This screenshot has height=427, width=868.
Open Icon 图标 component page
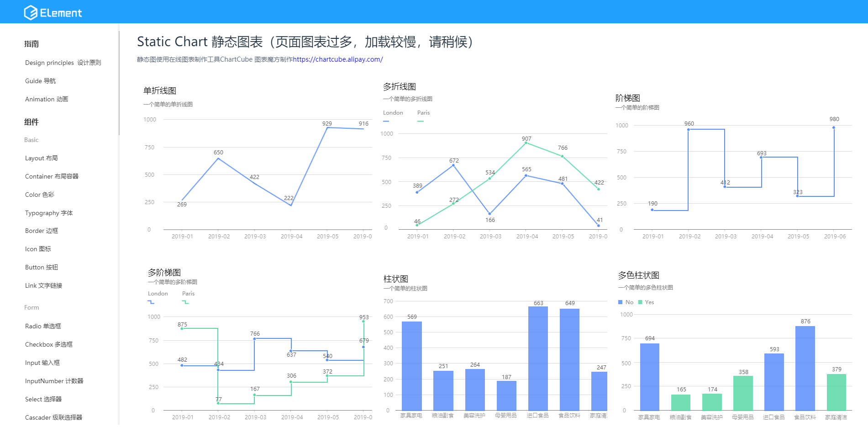pyautogui.click(x=38, y=249)
